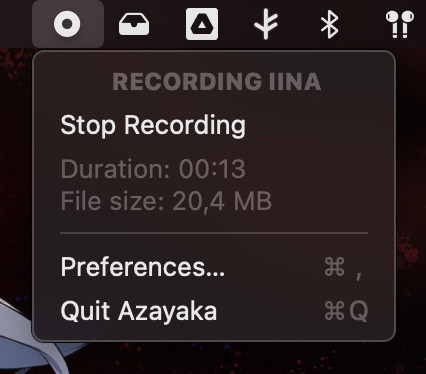Image resolution: width=426 pixels, height=374 pixels.
Task: Click the branch-shaped menu bar icon
Action: click(266, 24)
